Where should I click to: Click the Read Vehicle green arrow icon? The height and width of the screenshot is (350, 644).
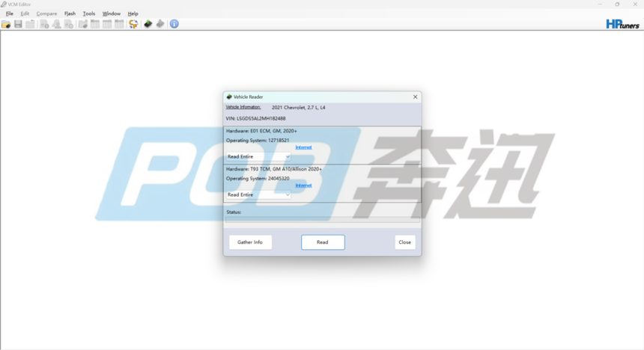point(148,24)
